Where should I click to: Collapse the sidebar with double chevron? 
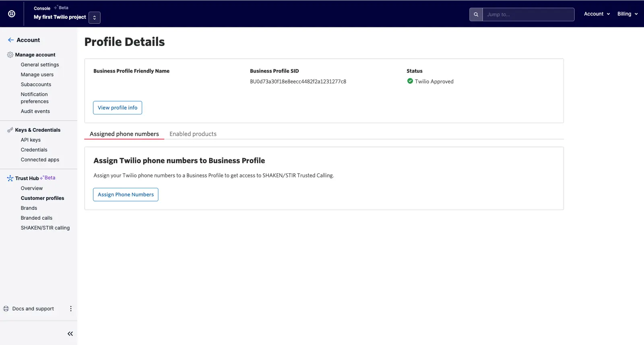pos(70,334)
